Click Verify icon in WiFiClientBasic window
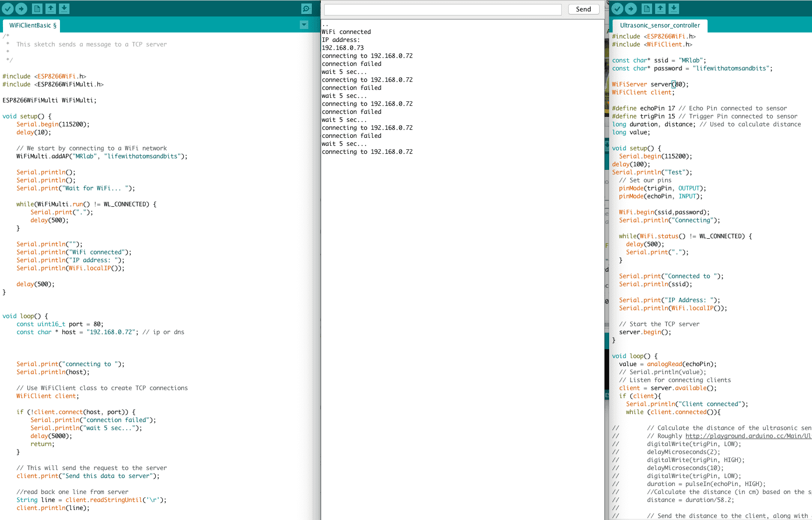 [7, 8]
